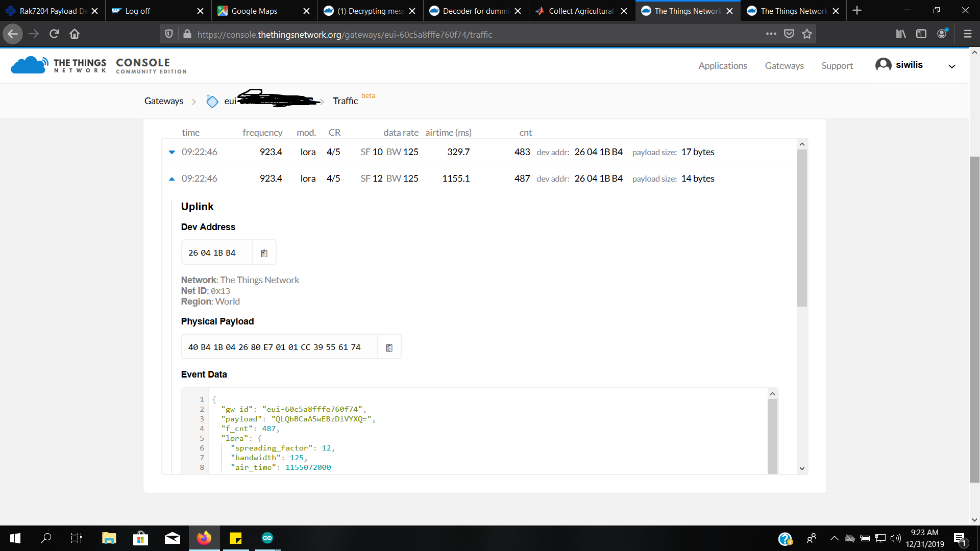Copy the Physical Payload to clipboard
Screen dimensions: 980x551
[x=389, y=347]
